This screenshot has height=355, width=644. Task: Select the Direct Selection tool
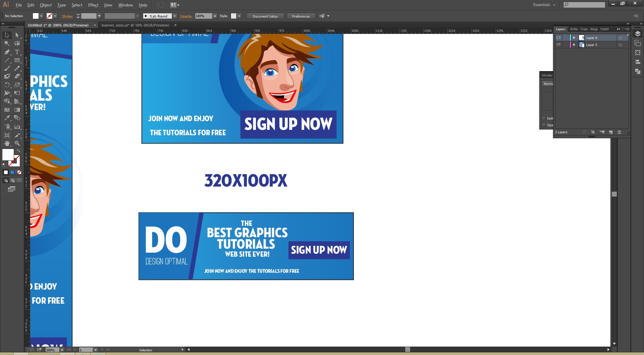(17, 35)
